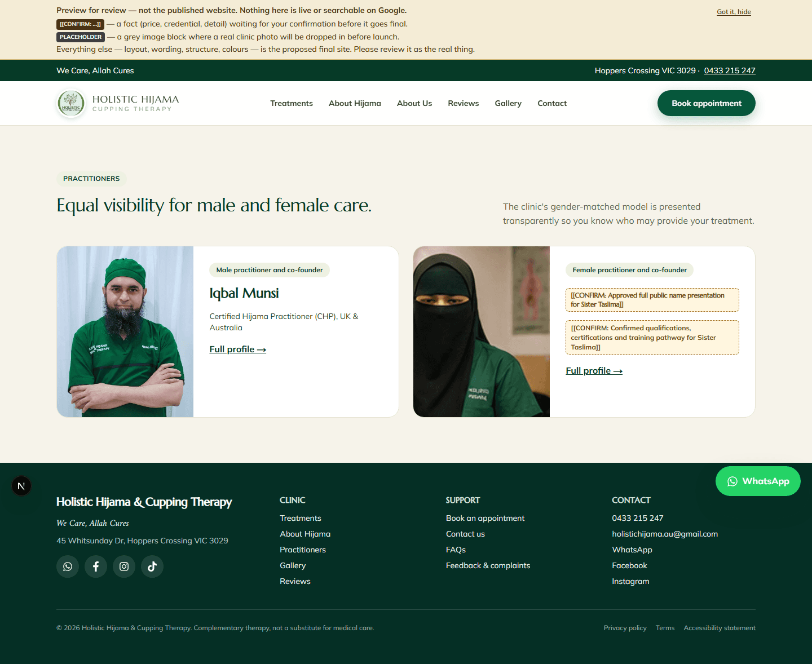Click the female practitioner's photo
This screenshot has height=664, width=812.
coord(482,331)
